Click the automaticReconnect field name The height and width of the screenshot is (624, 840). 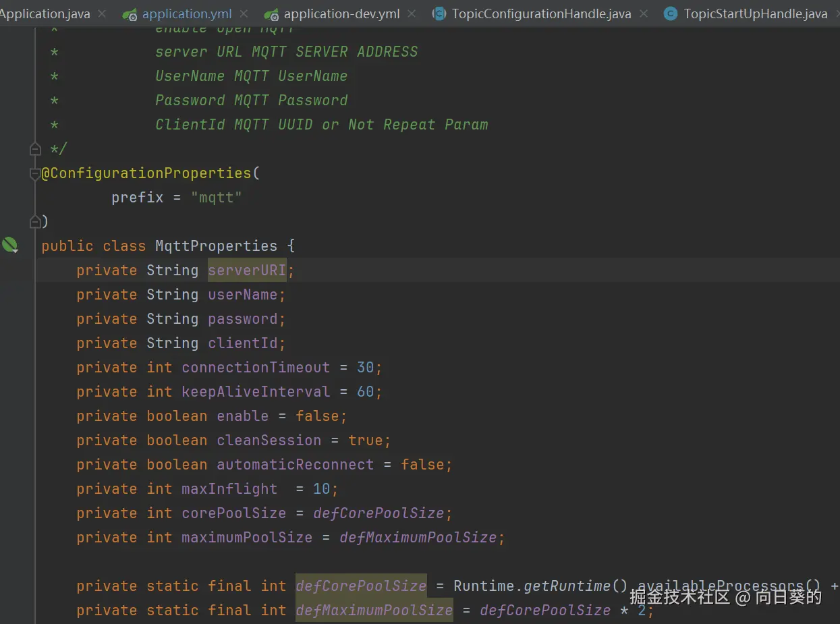click(295, 465)
